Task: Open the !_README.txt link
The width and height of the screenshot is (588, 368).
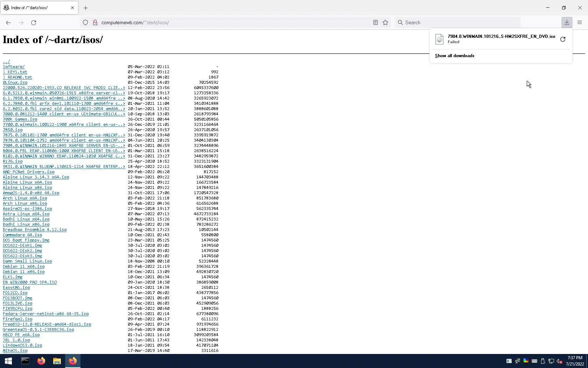Action: click(x=17, y=77)
